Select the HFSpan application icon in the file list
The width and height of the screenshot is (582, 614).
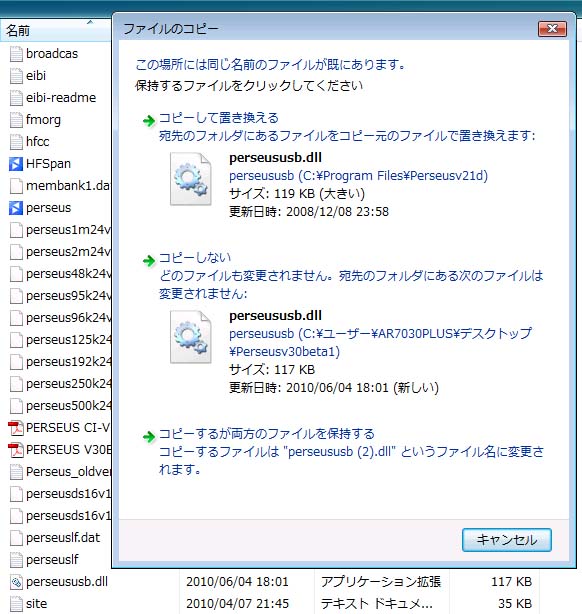[x=16, y=164]
